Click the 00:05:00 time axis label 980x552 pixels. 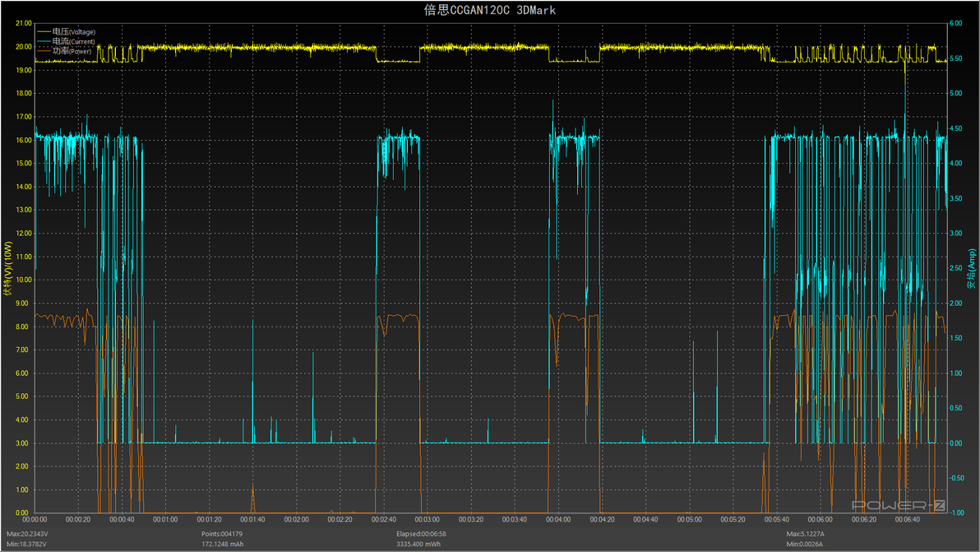point(690,519)
